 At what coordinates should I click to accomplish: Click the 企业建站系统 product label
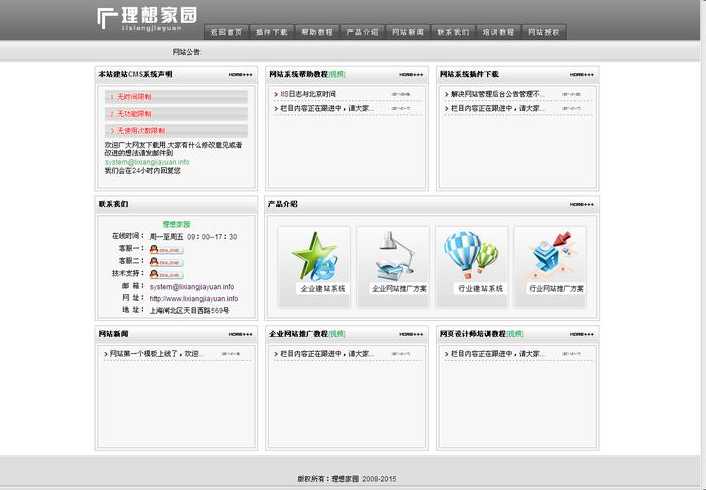pos(322,289)
